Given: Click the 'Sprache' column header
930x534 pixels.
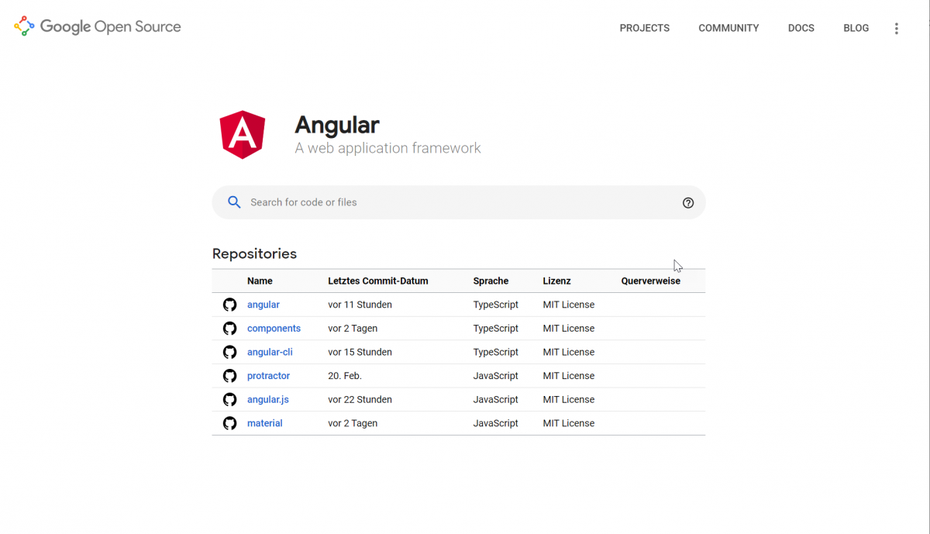Looking at the screenshot, I should [491, 281].
